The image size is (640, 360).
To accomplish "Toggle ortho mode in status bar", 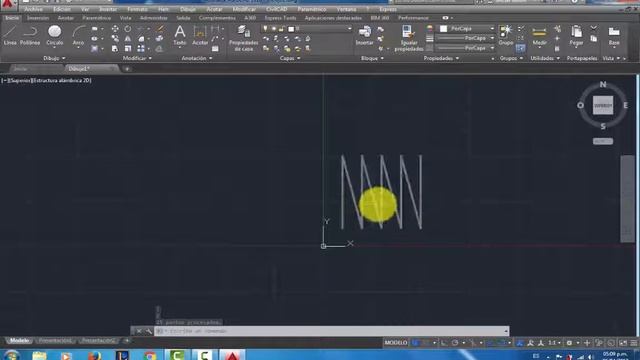I will (444, 343).
